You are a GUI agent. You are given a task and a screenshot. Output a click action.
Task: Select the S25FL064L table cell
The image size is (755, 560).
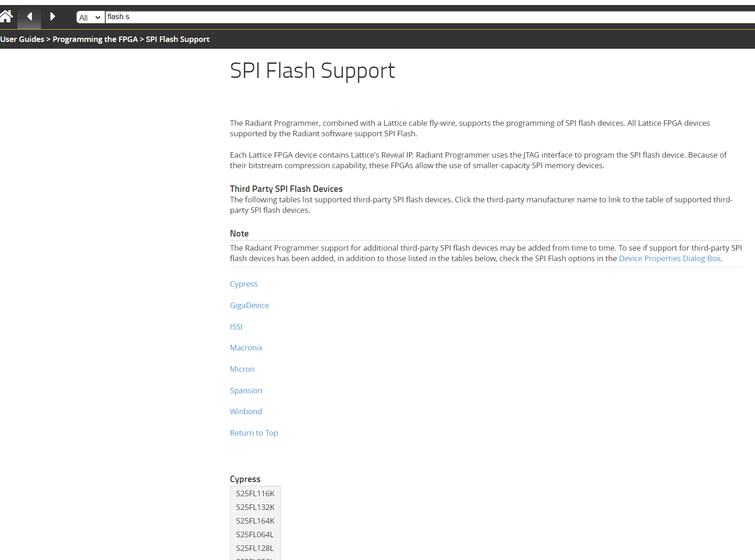255,534
